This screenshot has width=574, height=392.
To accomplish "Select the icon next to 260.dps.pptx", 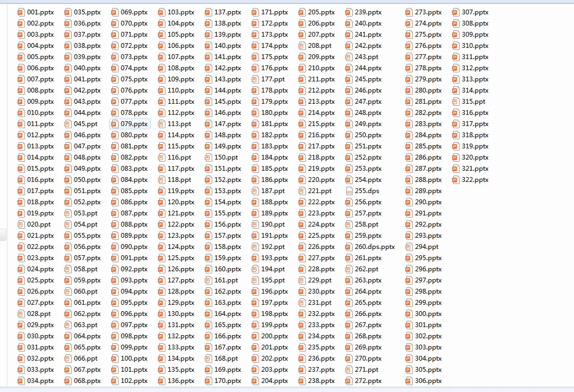I will 349,247.
